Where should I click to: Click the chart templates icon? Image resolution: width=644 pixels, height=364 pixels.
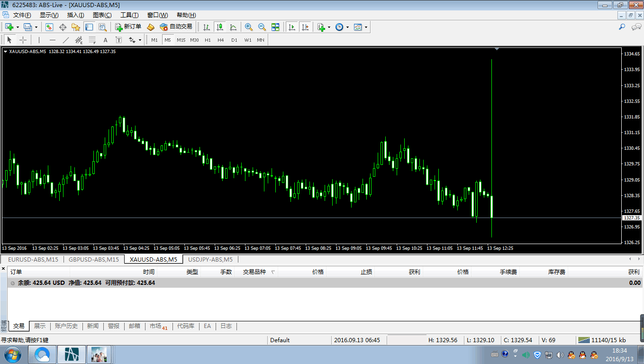[x=358, y=27]
